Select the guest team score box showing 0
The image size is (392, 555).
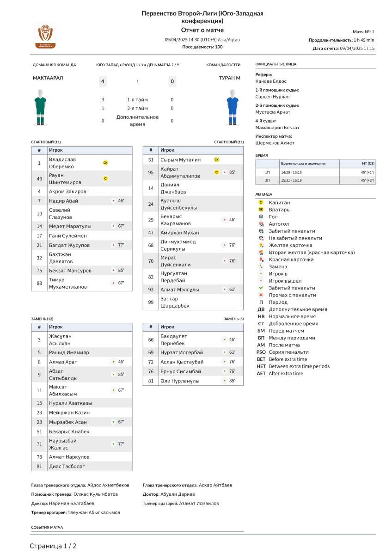tap(172, 81)
